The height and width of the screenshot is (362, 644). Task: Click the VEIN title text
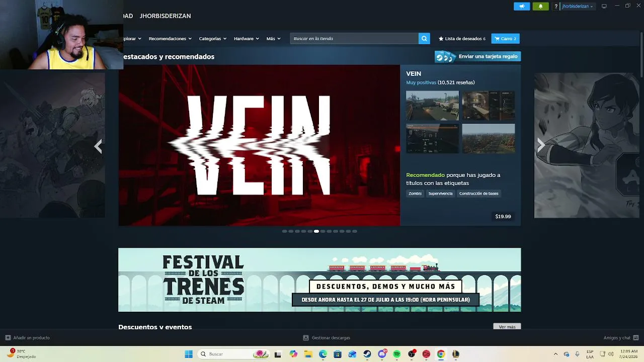click(x=414, y=74)
